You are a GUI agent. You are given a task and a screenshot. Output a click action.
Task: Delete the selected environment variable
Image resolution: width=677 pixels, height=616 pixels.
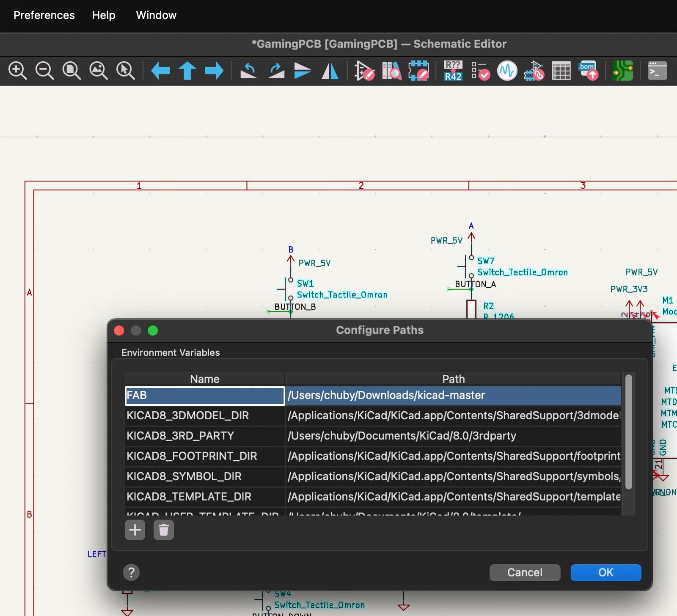tap(164, 530)
